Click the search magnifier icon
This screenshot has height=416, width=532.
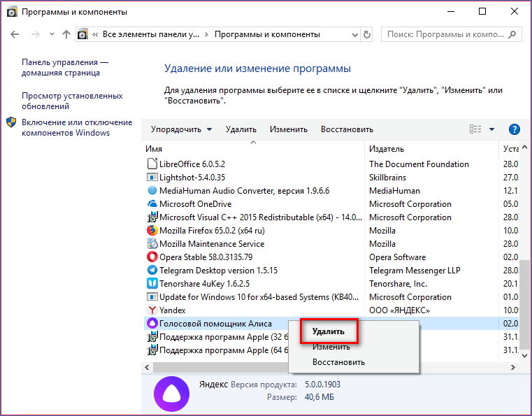coord(512,34)
